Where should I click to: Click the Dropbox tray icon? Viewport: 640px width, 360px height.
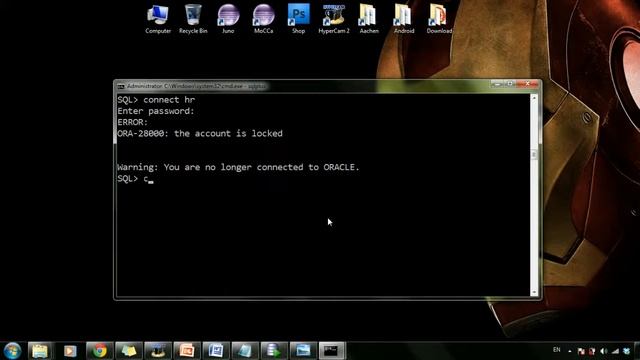[x=627, y=351]
